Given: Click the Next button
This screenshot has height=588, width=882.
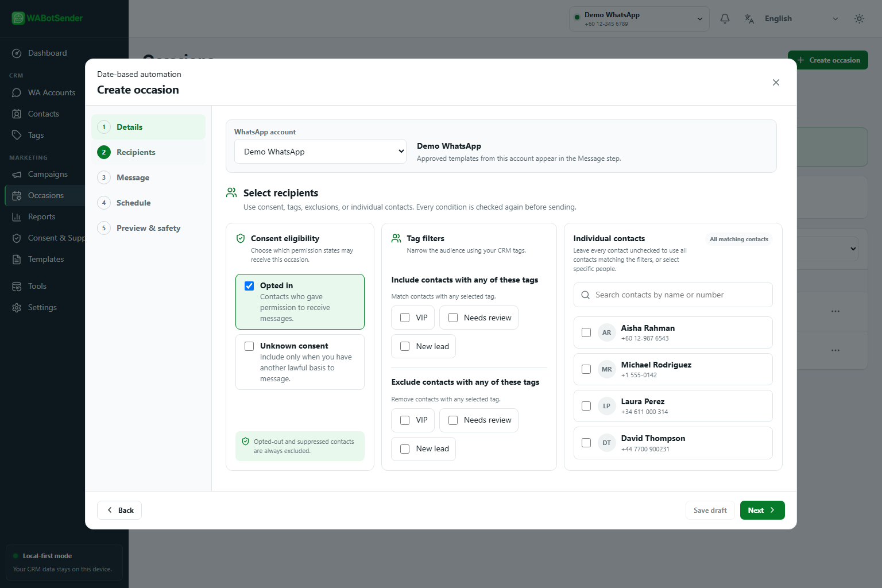Looking at the screenshot, I should tap(762, 510).
